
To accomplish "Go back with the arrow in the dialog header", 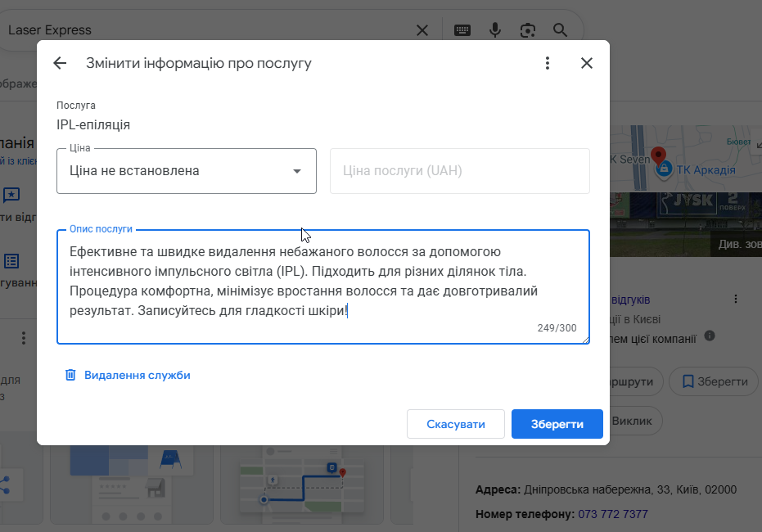I will pyautogui.click(x=60, y=63).
